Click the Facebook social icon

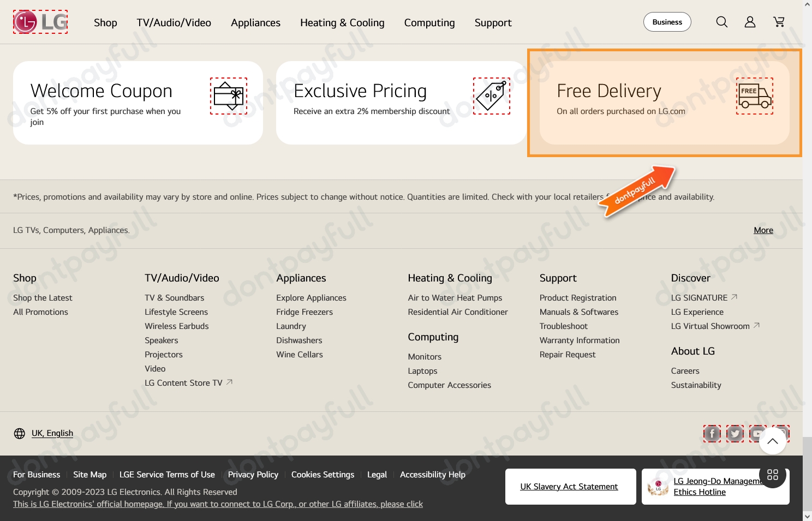(x=712, y=434)
